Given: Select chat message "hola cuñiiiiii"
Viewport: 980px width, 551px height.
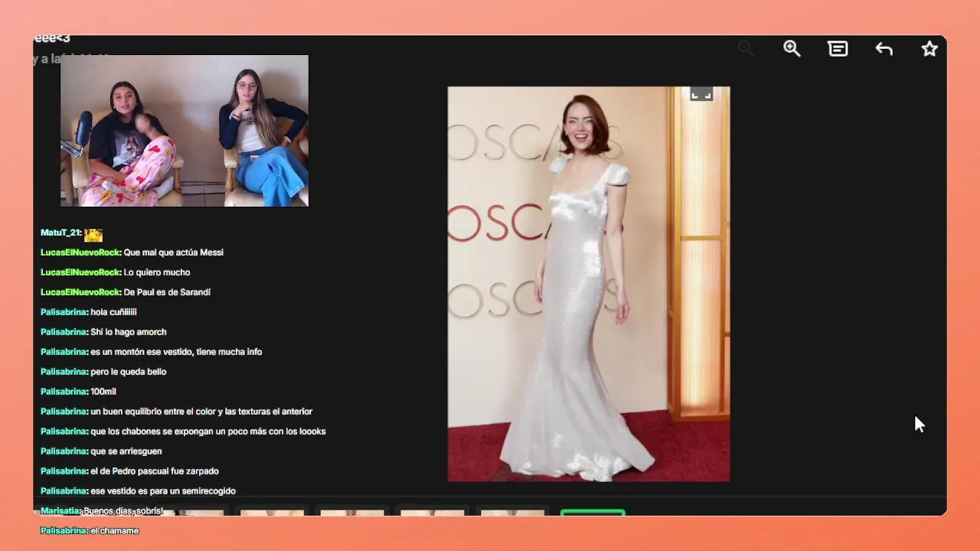Looking at the screenshot, I should point(113,312).
